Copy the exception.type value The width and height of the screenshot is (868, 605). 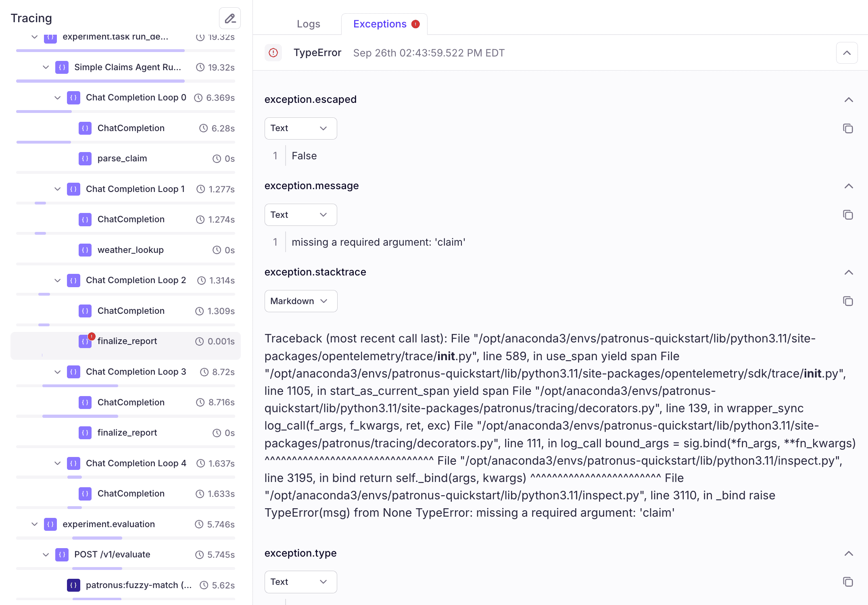[848, 582]
